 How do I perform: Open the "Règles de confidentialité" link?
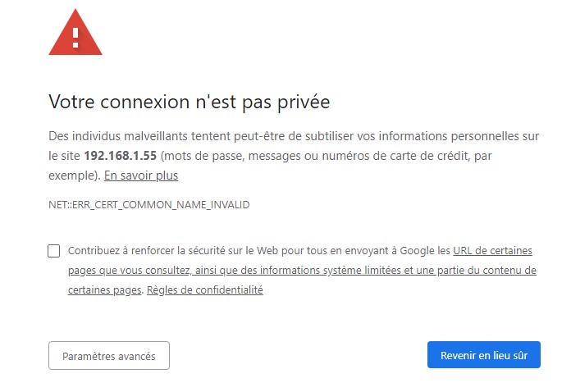204,289
